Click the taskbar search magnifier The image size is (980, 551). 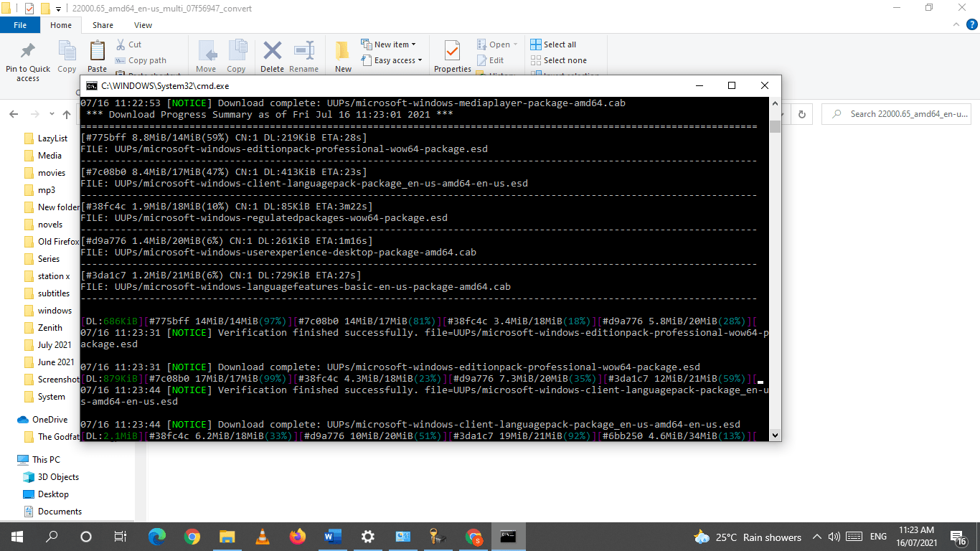point(52,537)
